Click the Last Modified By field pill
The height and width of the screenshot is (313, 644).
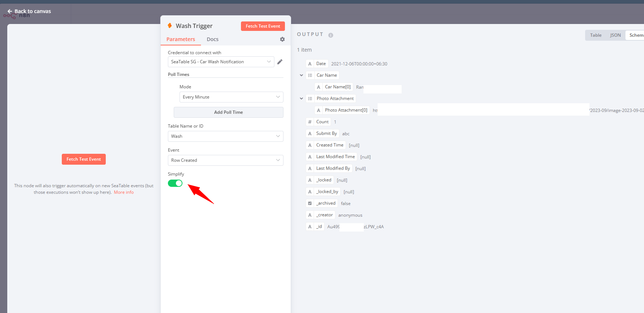(329, 168)
